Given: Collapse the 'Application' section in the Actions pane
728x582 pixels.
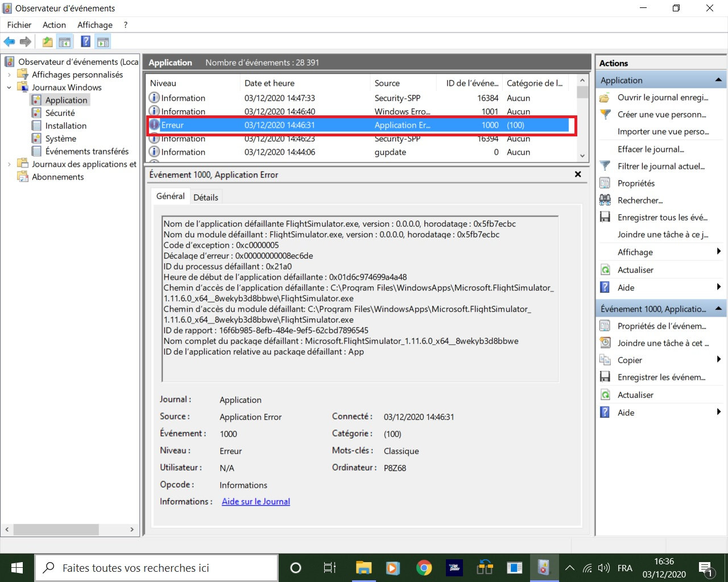Looking at the screenshot, I should click(718, 80).
